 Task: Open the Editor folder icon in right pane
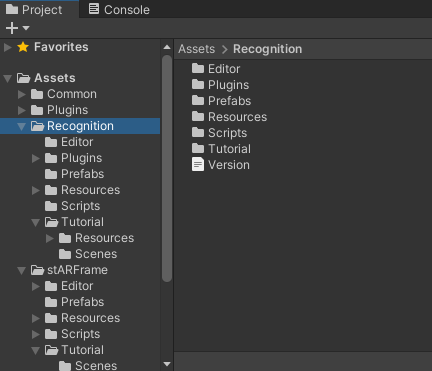pos(198,68)
